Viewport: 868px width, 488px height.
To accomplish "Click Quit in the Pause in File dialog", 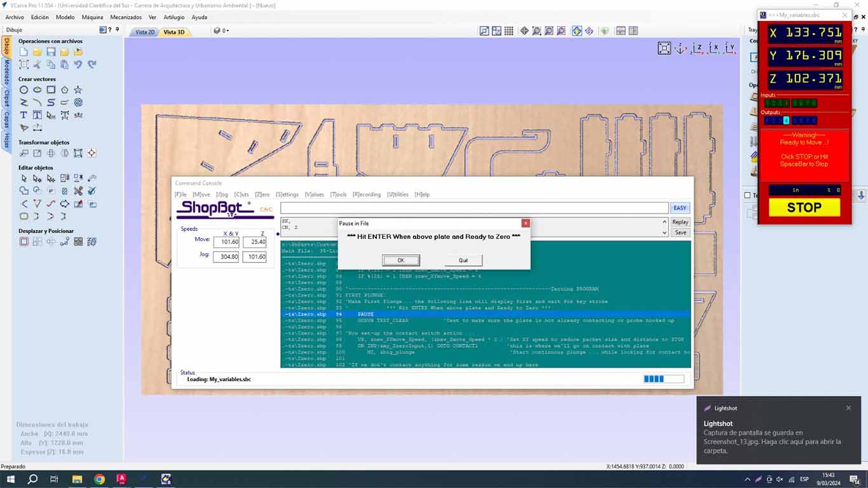I will 464,260.
